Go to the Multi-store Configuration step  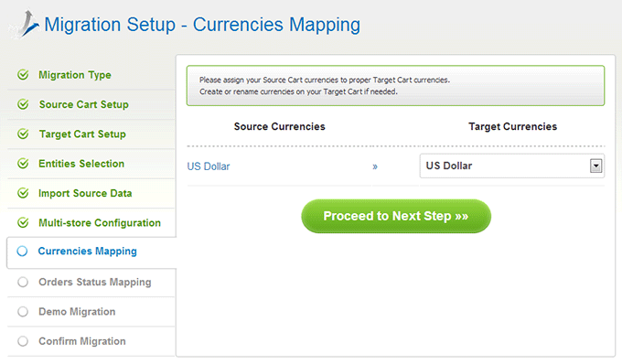pyautogui.click(x=100, y=223)
